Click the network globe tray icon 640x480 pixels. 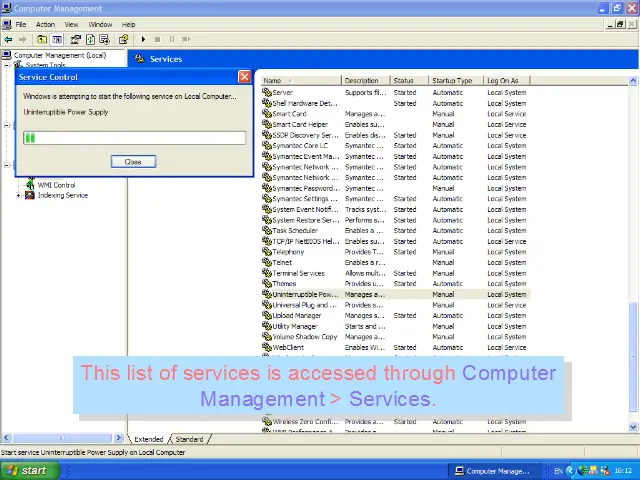pyautogui.click(x=583, y=471)
